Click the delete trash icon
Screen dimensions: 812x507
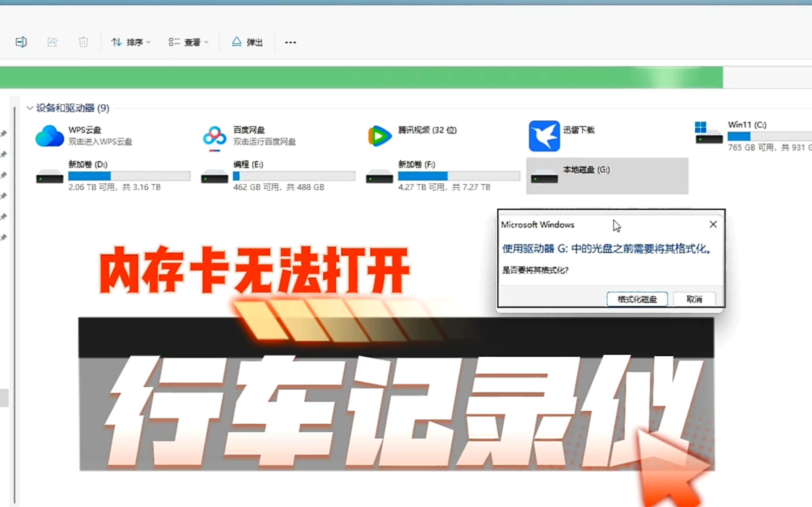(83, 42)
